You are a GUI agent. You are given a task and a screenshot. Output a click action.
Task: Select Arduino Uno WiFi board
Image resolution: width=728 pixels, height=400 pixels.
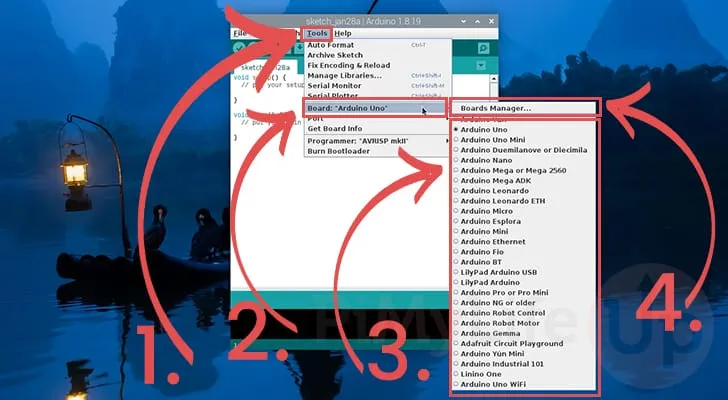pos(524,385)
